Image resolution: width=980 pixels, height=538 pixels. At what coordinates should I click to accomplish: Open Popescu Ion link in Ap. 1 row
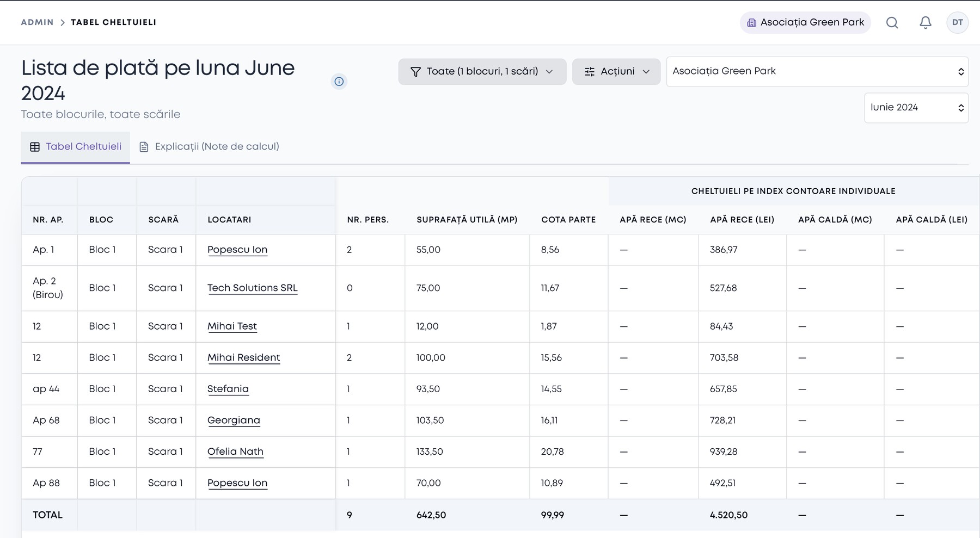(x=237, y=250)
